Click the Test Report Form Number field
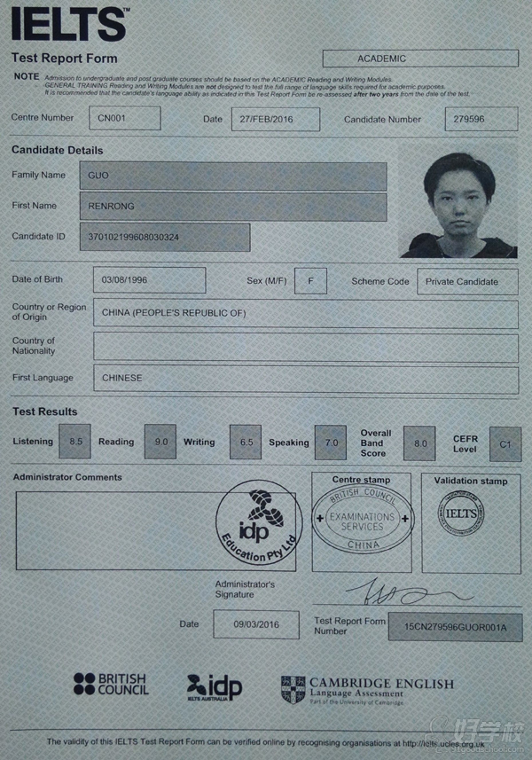 click(x=455, y=627)
